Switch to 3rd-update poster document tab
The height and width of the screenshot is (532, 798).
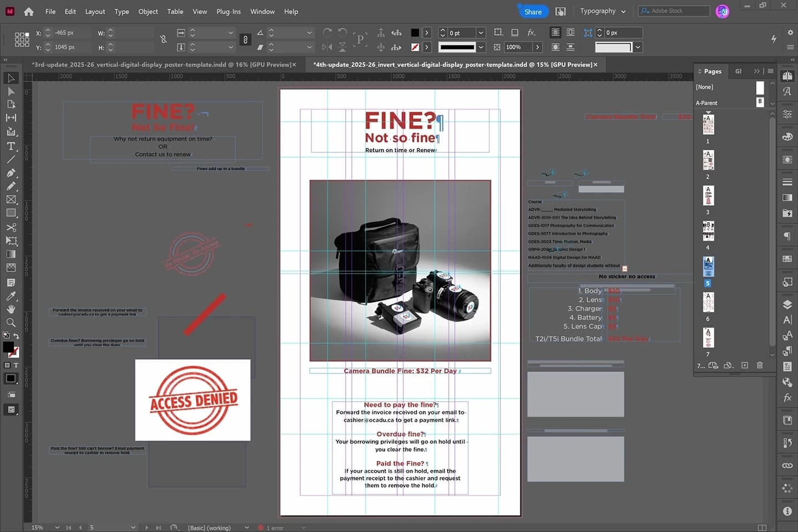tap(161, 65)
